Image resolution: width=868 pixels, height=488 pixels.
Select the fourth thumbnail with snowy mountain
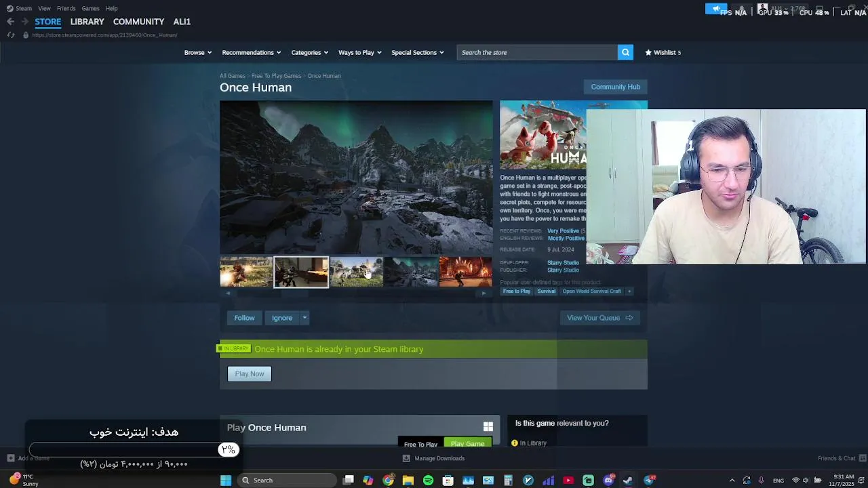[411, 272]
